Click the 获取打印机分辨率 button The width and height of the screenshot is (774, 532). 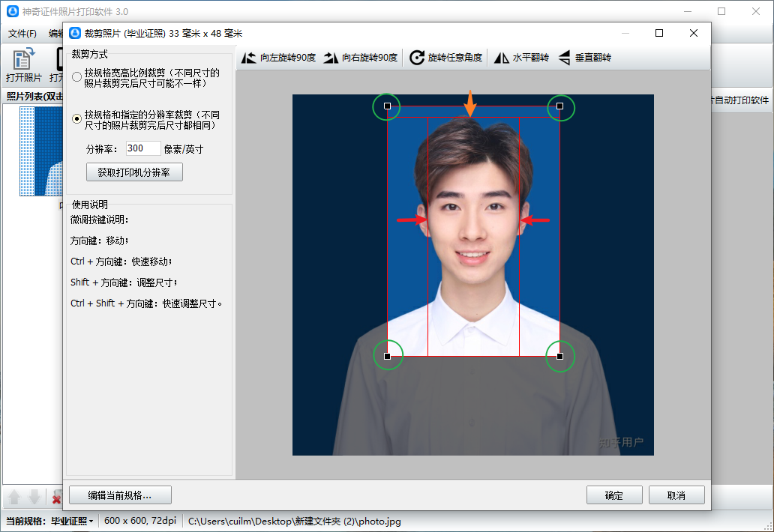click(x=134, y=172)
